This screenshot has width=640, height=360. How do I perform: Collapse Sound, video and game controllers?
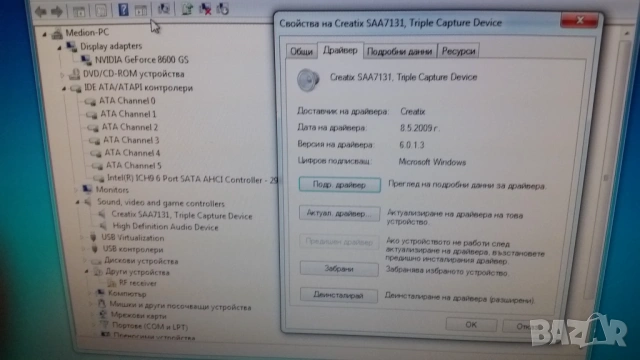(x=78, y=202)
